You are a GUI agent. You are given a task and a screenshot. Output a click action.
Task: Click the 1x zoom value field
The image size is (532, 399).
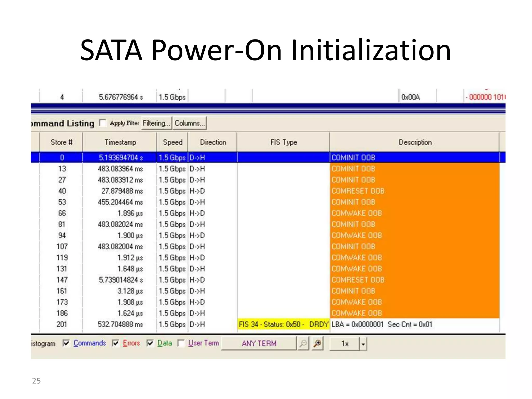[x=345, y=344]
